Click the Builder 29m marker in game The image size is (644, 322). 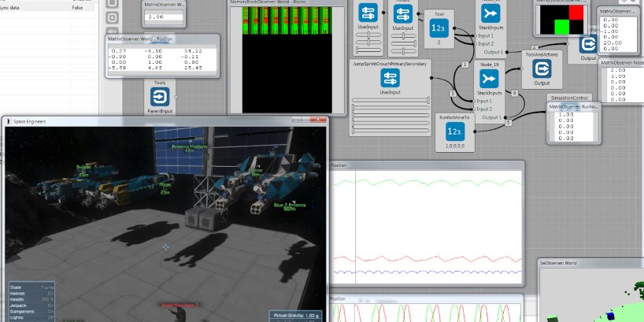pos(83,171)
